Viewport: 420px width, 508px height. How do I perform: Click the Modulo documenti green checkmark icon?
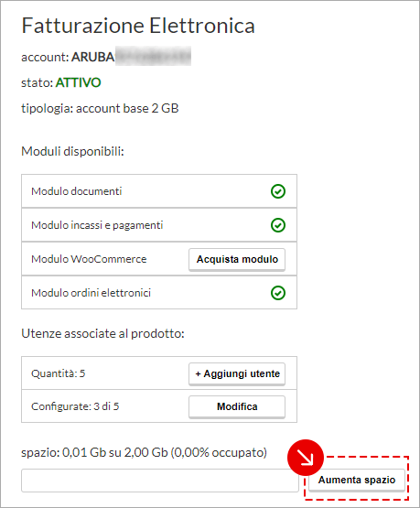(x=278, y=191)
